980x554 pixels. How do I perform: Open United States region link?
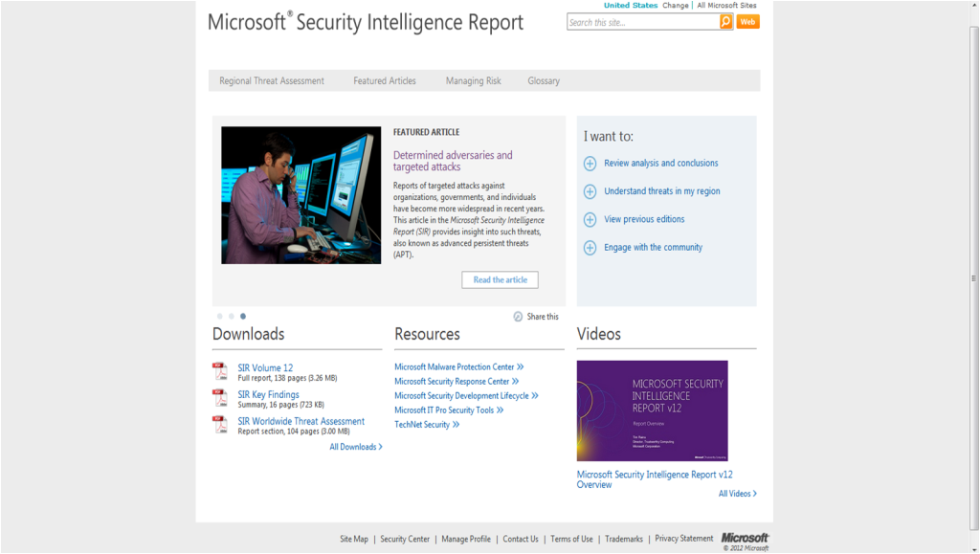[630, 5]
